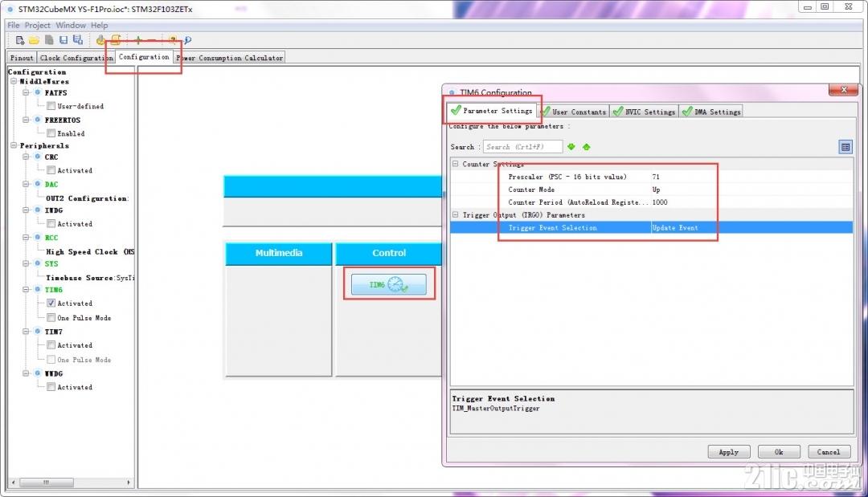The image size is (868, 497).
Task: Collapse the TIM6 tree node
Action: 26,289
